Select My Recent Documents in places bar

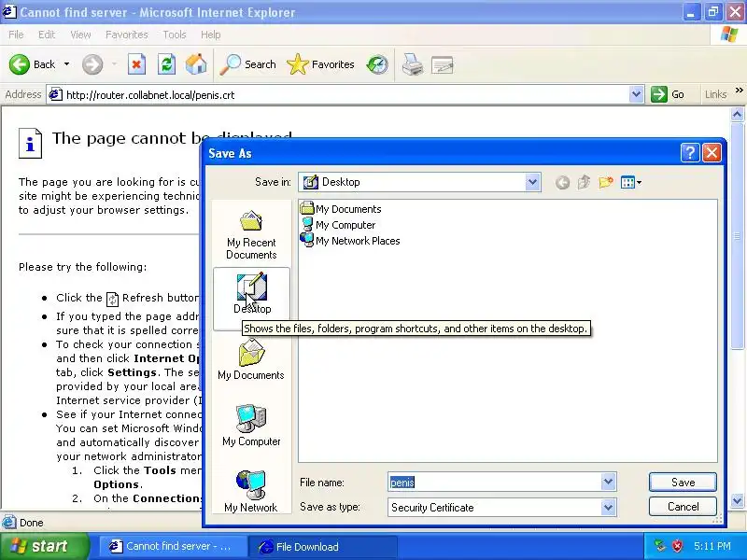pyautogui.click(x=251, y=235)
